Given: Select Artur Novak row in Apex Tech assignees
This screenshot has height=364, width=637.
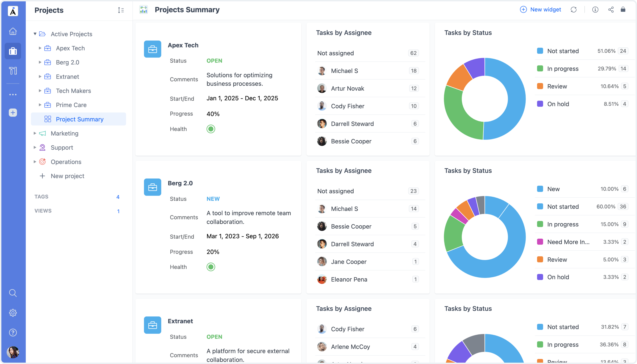Looking at the screenshot, I should (370, 88).
